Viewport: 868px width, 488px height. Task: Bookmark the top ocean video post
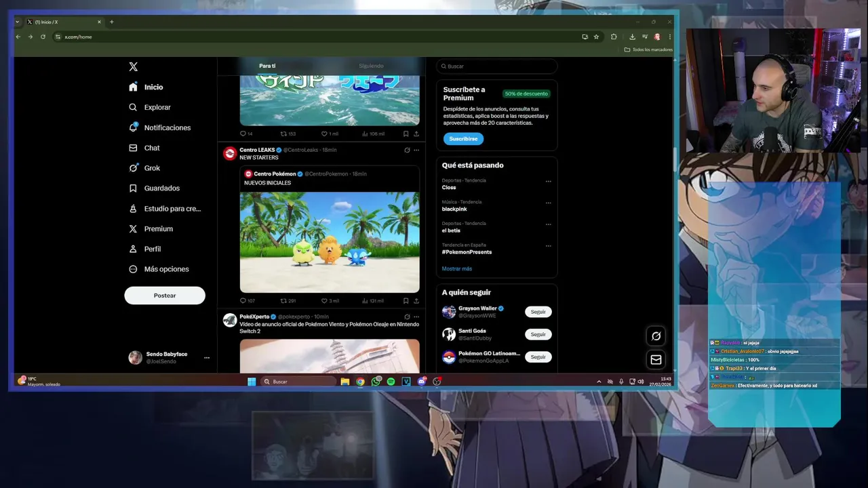click(406, 134)
